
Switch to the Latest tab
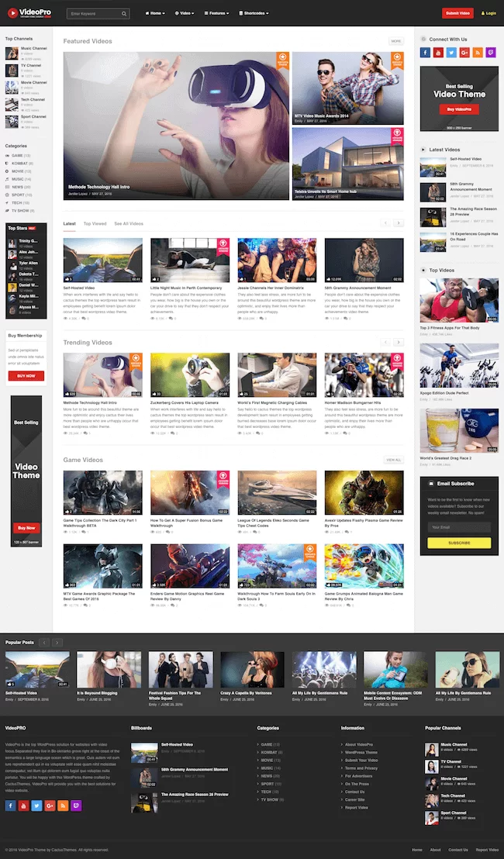[x=69, y=223]
